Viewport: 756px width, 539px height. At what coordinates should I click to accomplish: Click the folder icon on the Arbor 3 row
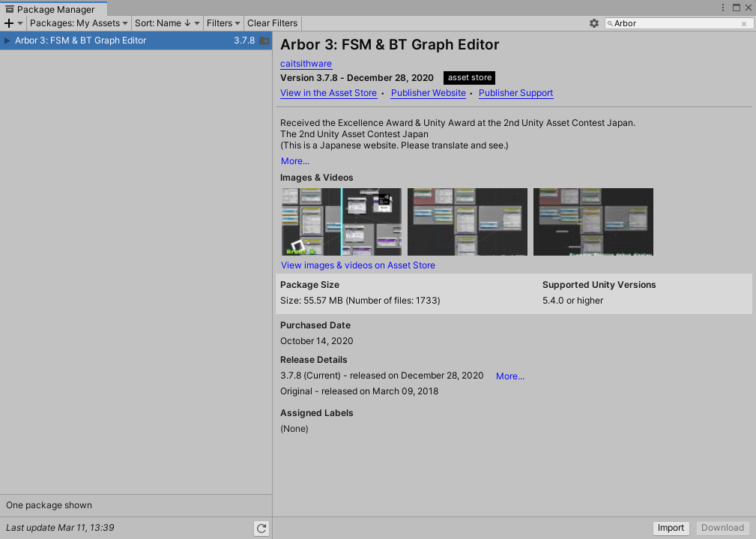click(x=264, y=40)
